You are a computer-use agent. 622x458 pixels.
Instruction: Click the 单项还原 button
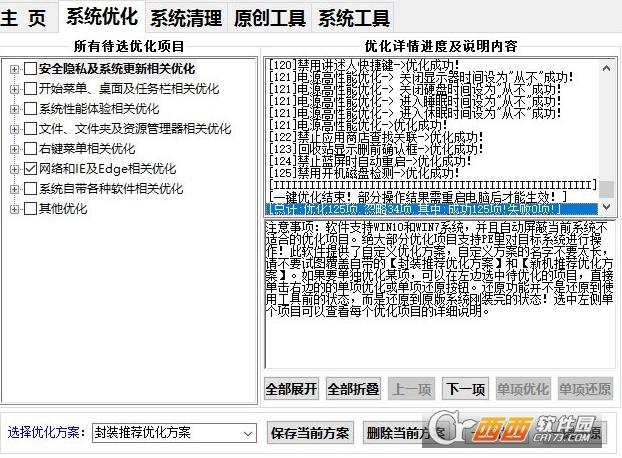[x=585, y=389]
